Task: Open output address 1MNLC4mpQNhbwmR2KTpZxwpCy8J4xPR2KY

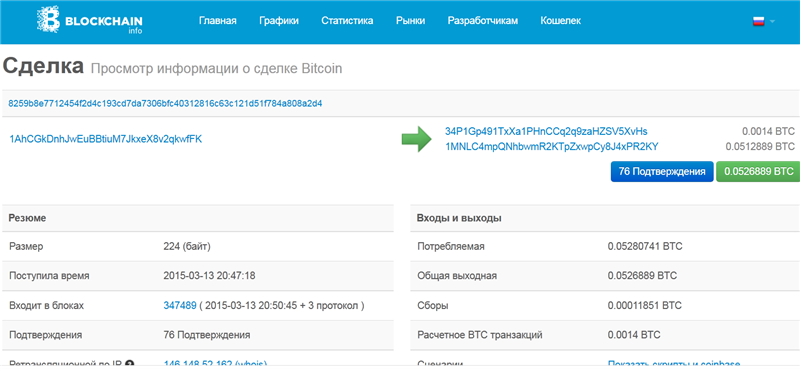Action: pos(552,146)
